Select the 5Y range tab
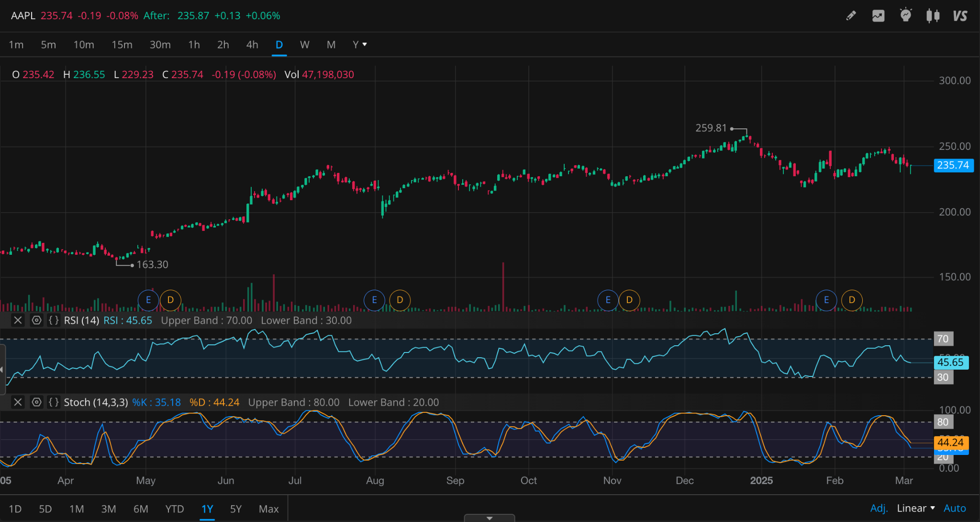 pyautogui.click(x=235, y=509)
